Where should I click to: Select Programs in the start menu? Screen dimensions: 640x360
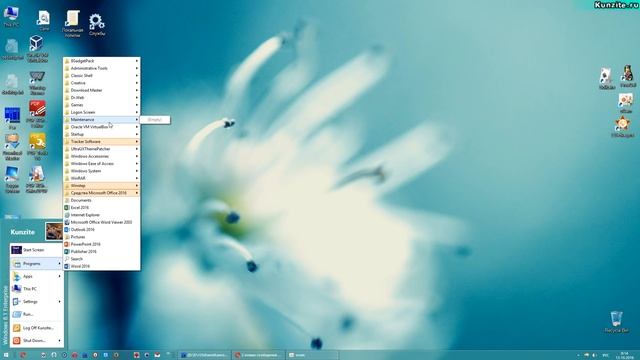[37, 264]
